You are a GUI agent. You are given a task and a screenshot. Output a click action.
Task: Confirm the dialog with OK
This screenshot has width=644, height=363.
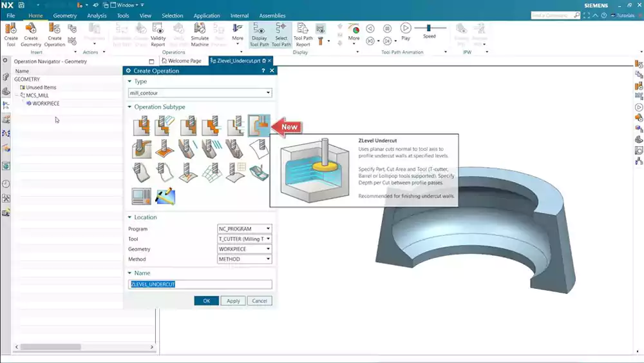[206, 301]
